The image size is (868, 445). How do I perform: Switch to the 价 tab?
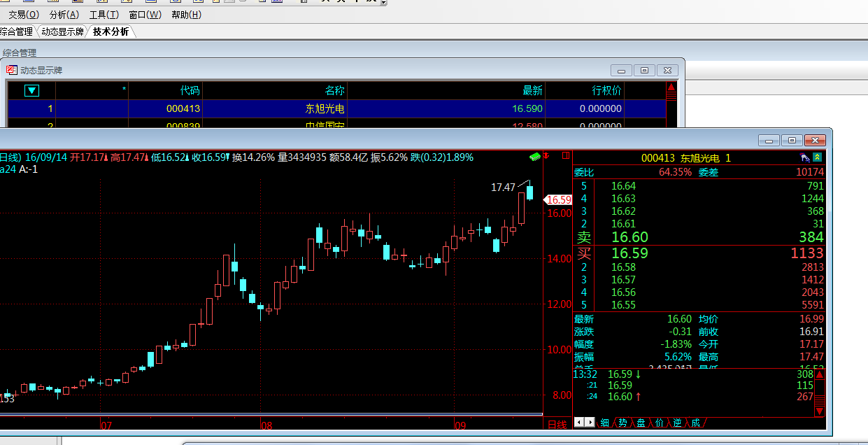[x=659, y=422]
